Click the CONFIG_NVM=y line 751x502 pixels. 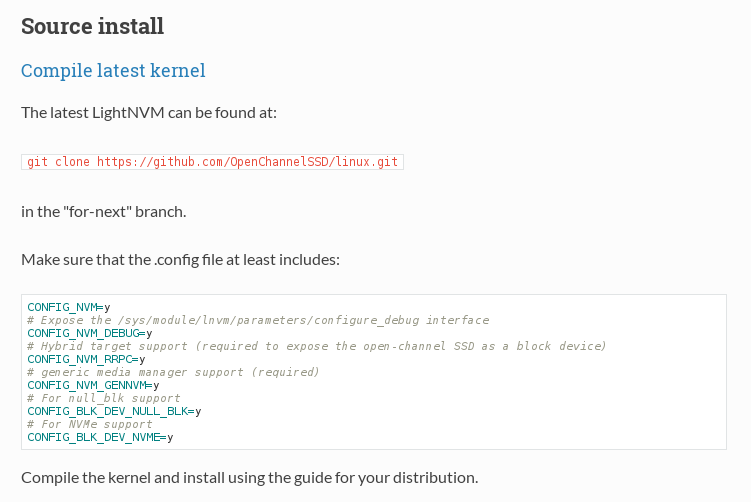[68, 307]
